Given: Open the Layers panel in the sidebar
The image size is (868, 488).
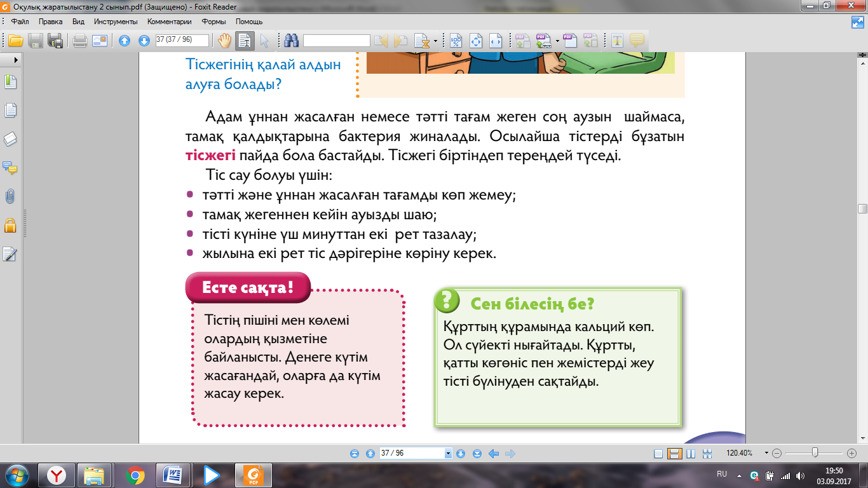Looking at the screenshot, I should coord(10,140).
